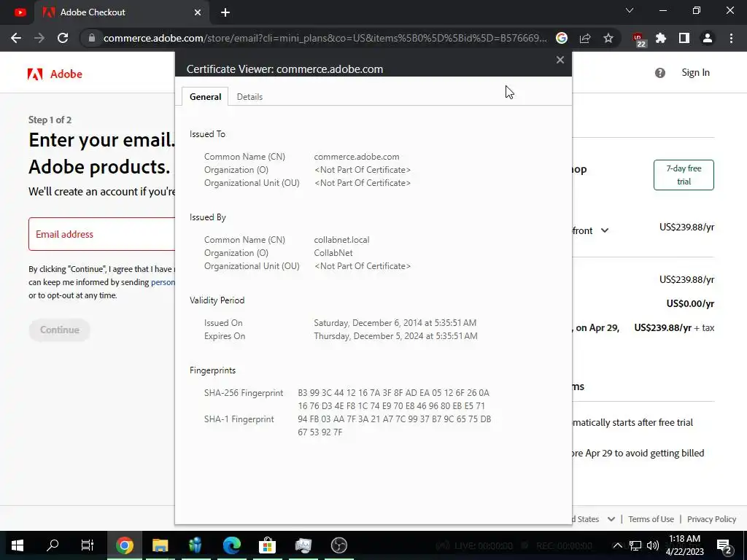Image resolution: width=747 pixels, height=560 pixels.
Task: Click the Issued On date value
Action: (x=395, y=323)
